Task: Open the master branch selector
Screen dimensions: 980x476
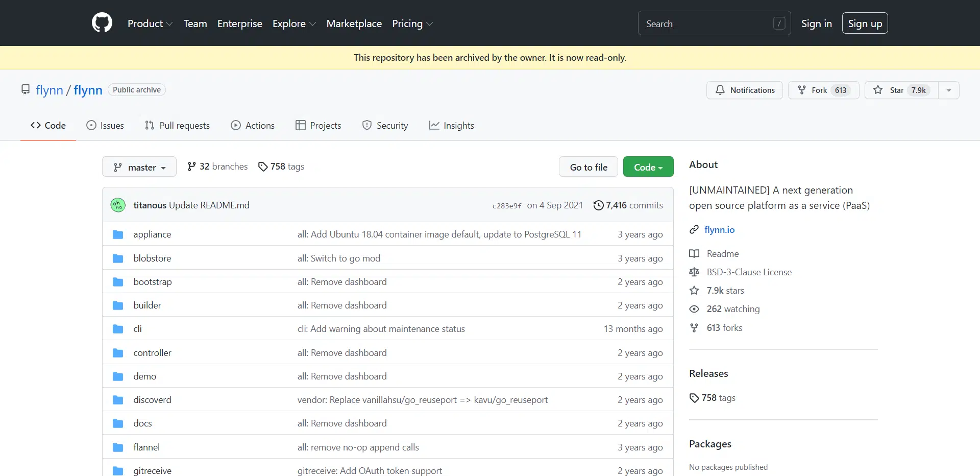Action: [139, 167]
